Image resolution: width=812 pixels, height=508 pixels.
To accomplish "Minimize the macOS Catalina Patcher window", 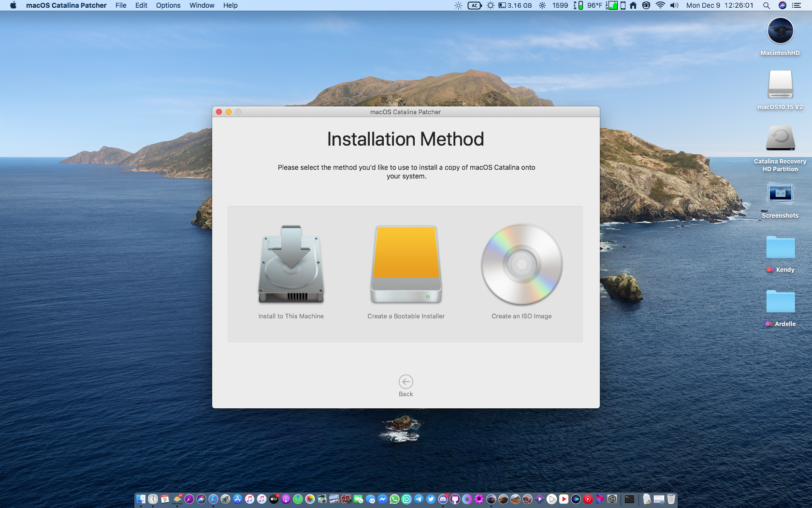I will click(229, 112).
